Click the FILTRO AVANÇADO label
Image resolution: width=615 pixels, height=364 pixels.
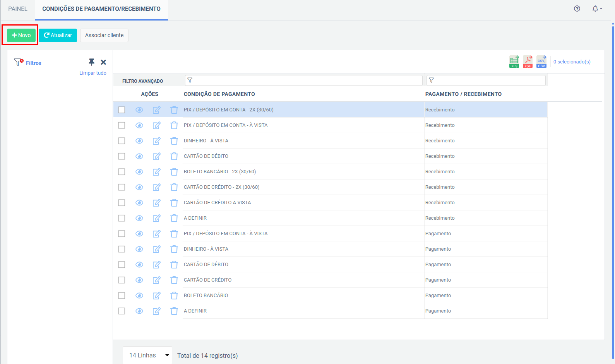pyautogui.click(x=143, y=81)
